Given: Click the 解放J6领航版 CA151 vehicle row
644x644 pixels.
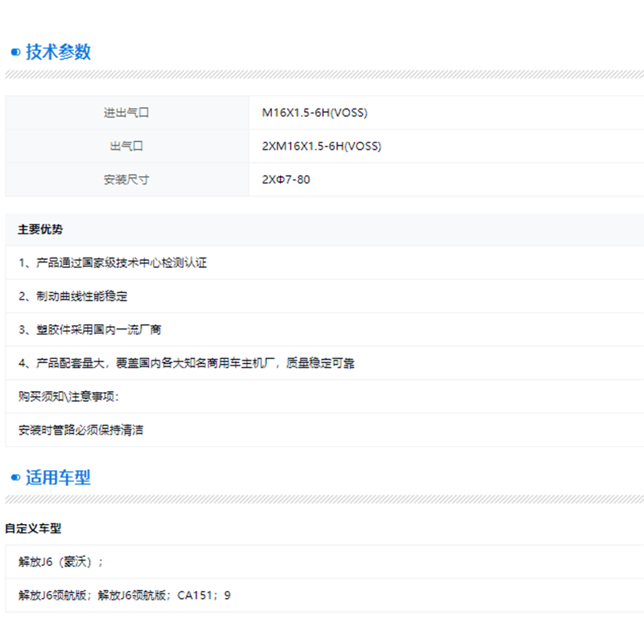Looking at the screenshot, I should click(125, 596).
